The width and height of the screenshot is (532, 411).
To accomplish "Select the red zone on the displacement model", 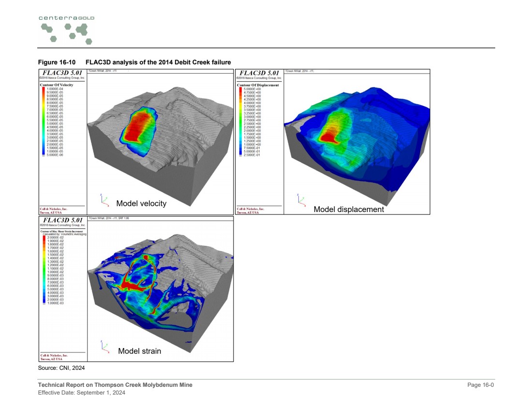I will pos(328,137).
